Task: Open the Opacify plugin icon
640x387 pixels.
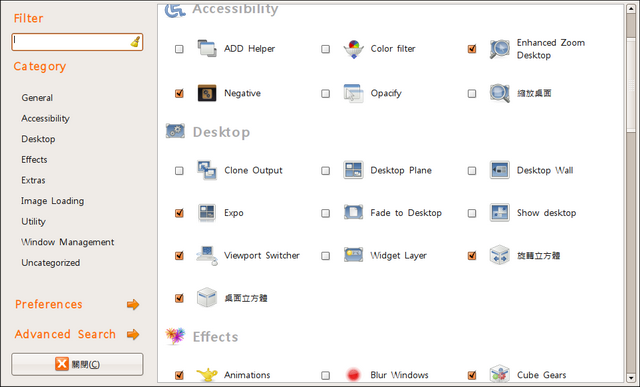Action: (x=353, y=93)
